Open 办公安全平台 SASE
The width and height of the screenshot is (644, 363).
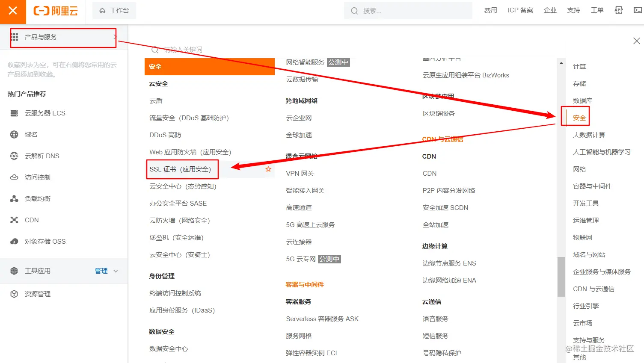coord(178,203)
